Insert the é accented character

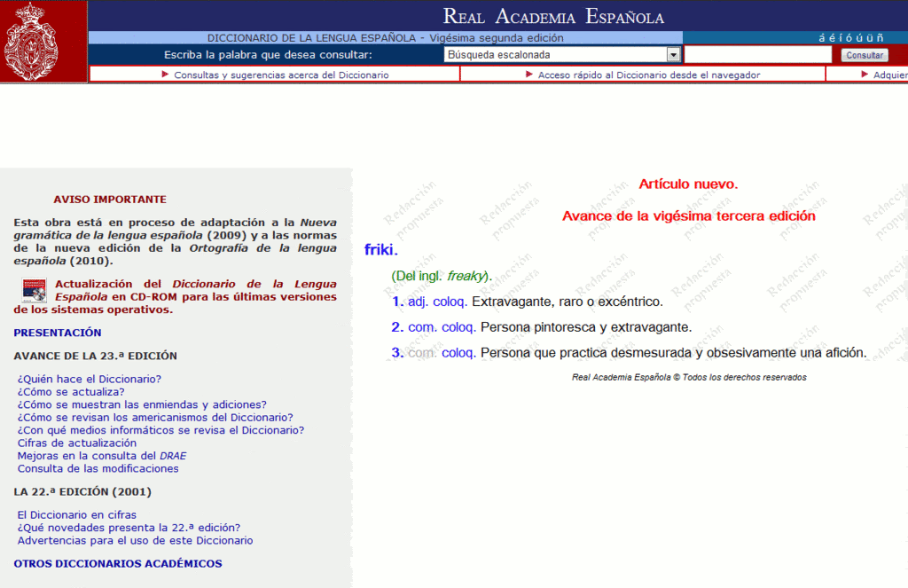(833, 38)
